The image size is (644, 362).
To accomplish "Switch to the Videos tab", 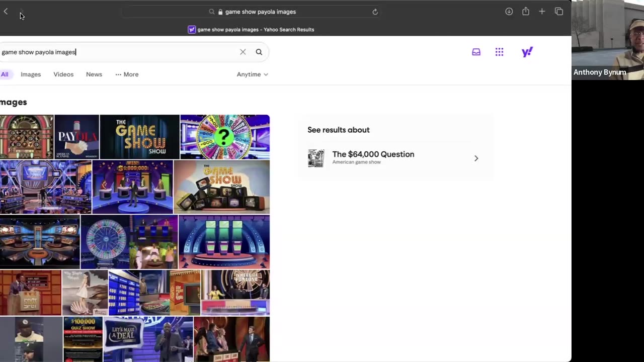I will (x=63, y=74).
